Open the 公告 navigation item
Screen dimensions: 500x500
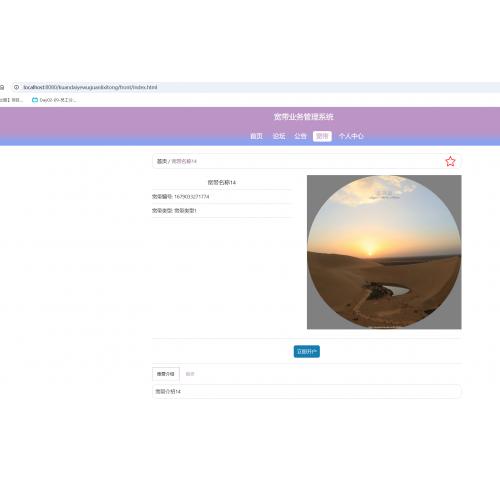[x=300, y=136]
